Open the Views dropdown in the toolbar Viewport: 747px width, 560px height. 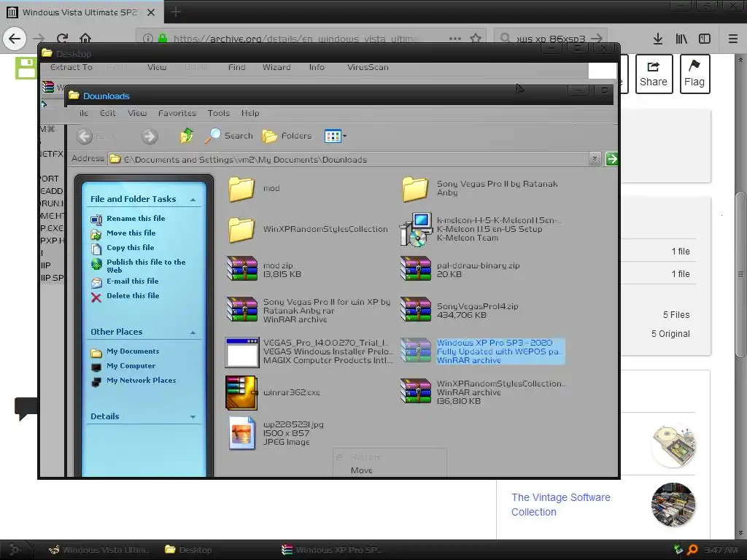click(x=336, y=136)
